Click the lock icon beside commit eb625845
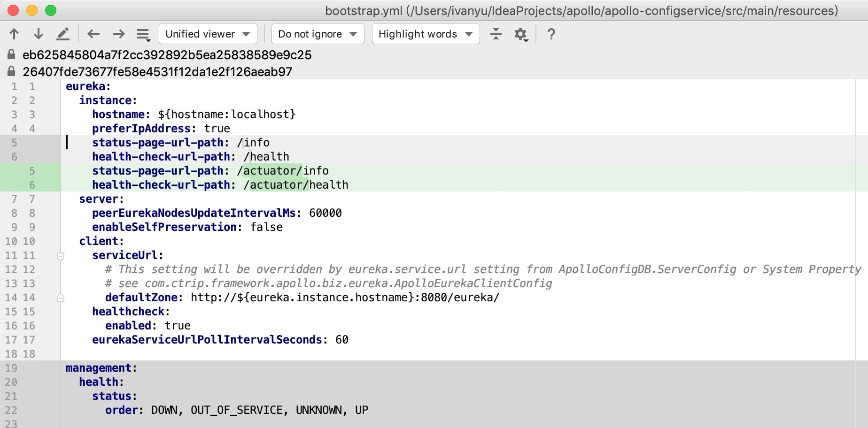Screen dimensions: 868x428 point(11,55)
